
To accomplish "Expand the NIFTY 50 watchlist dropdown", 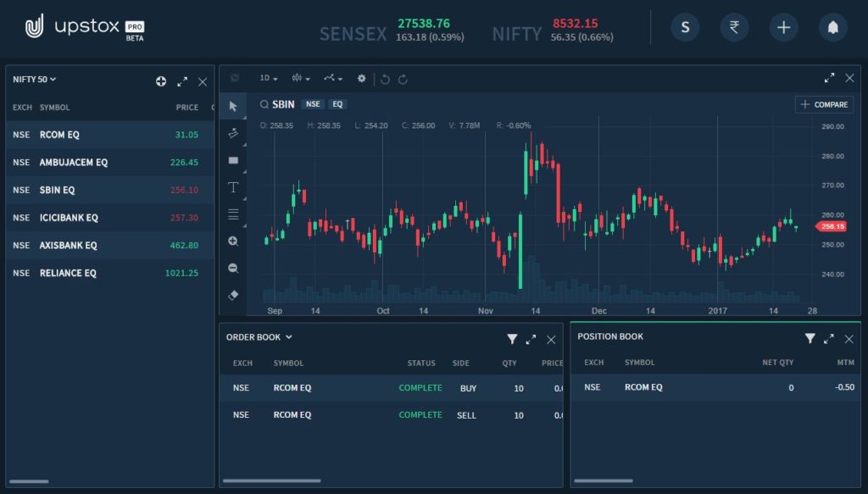I will 35,80.
